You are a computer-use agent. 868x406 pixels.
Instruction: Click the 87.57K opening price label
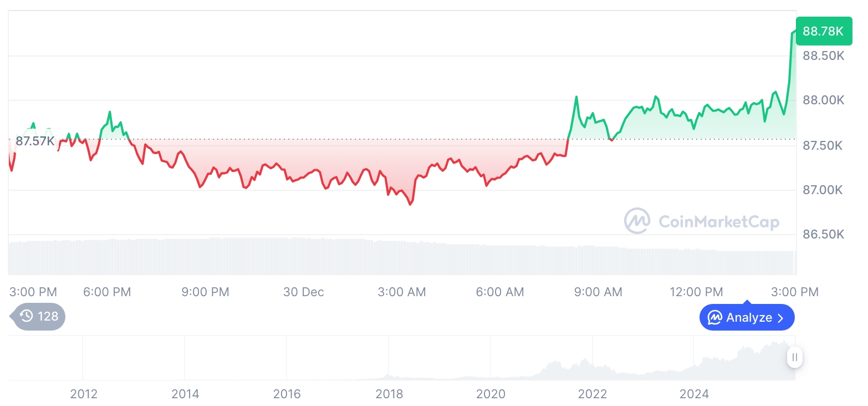coord(35,141)
